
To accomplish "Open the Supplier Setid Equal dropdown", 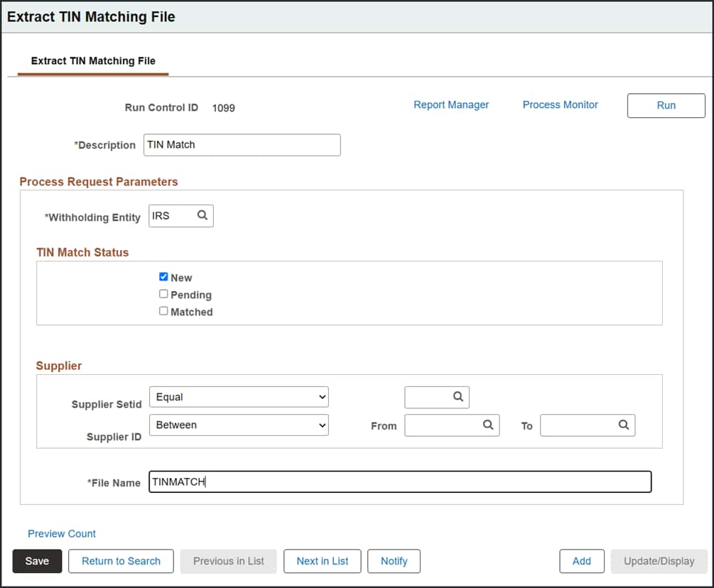I will (x=239, y=397).
